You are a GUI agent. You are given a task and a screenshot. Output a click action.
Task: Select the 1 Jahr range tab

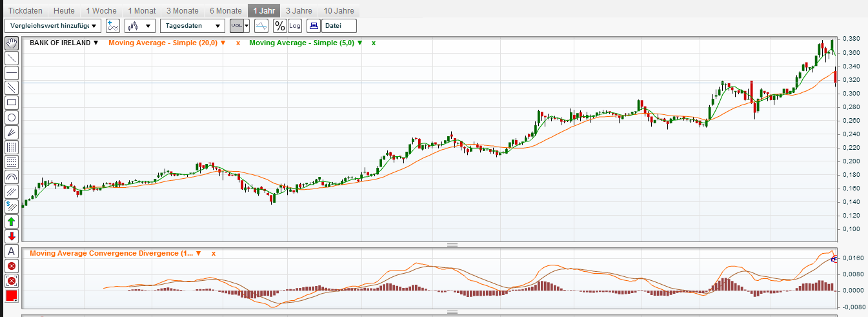[x=264, y=11]
